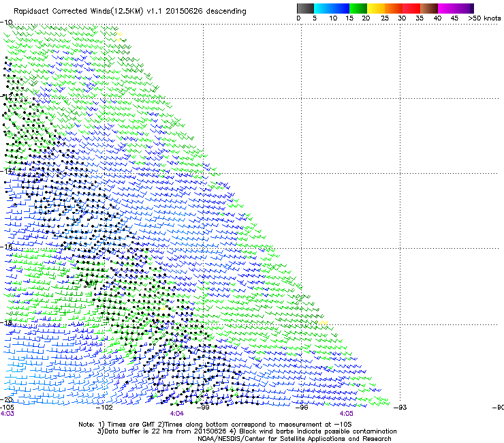Click the -16 latitude axis label

click(6, 247)
